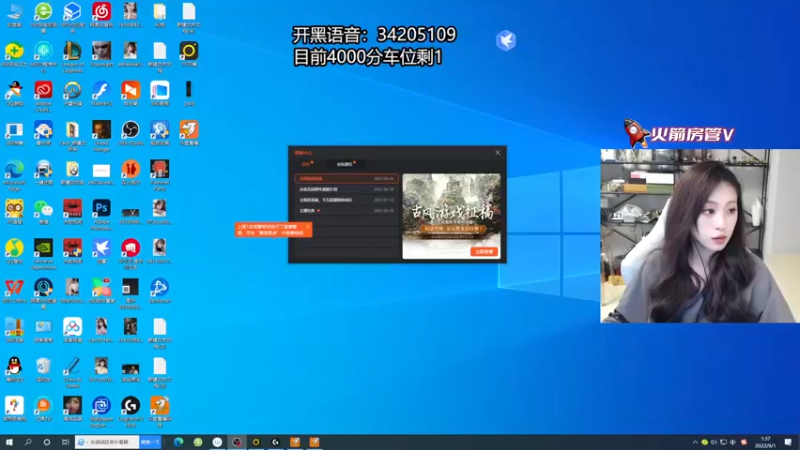This screenshot has width=800, height=450.
Task: Open the Adobe Creative Cloud desktop shortcut
Action: [x=43, y=96]
